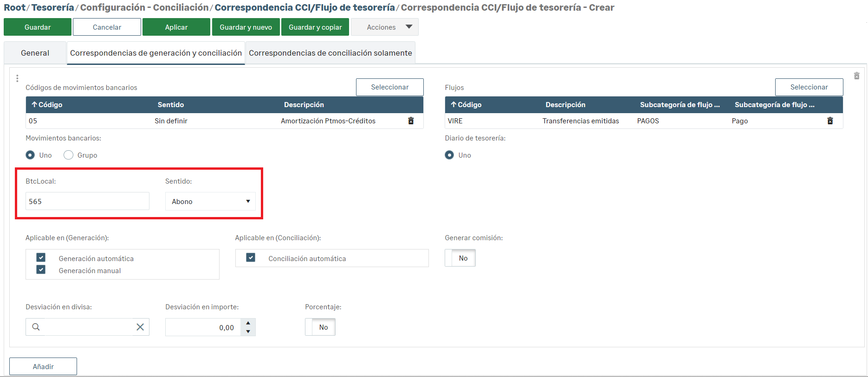Toggle the Generar comisión switch
This screenshot has height=377, width=868.
coord(460,258)
